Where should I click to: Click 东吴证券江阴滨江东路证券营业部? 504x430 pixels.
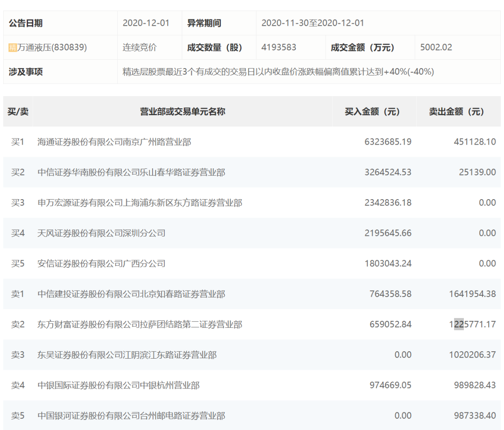(127, 355)
